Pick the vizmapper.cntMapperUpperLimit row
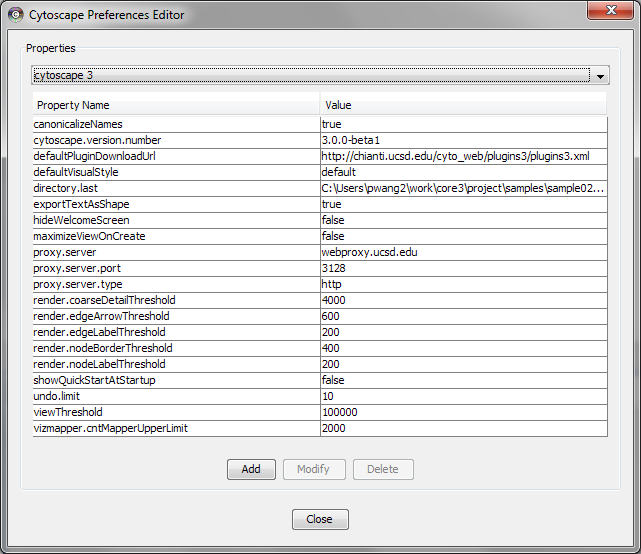 176,428
